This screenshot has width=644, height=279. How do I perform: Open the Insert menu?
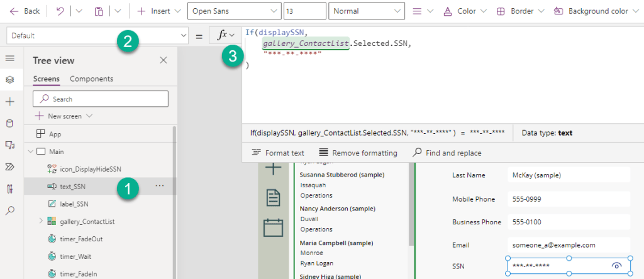[159, 11]
